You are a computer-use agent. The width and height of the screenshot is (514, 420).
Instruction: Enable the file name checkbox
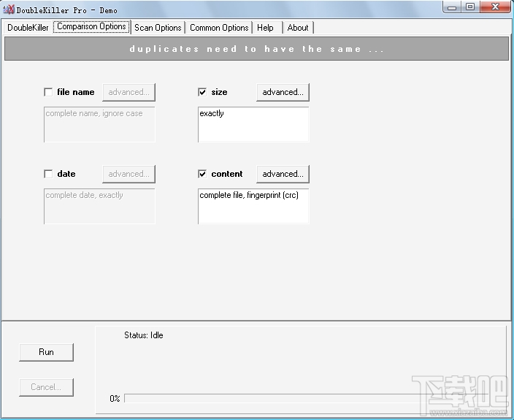48,92
